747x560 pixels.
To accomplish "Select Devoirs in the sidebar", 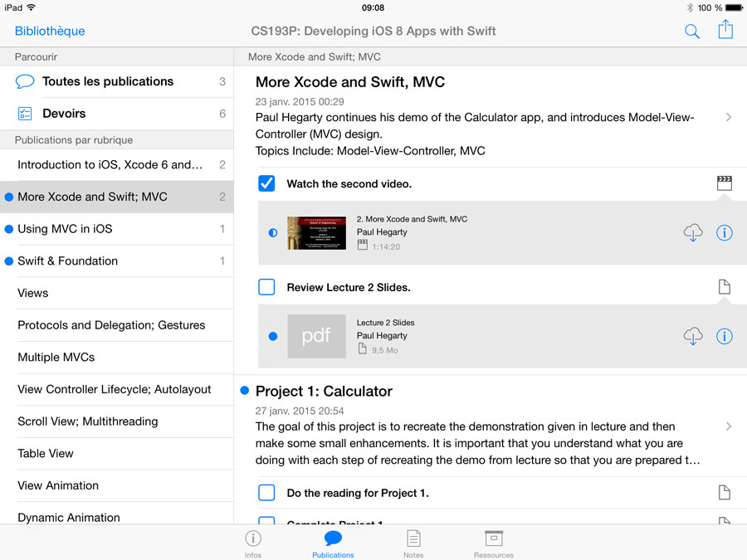I will [x=117, y=114].
